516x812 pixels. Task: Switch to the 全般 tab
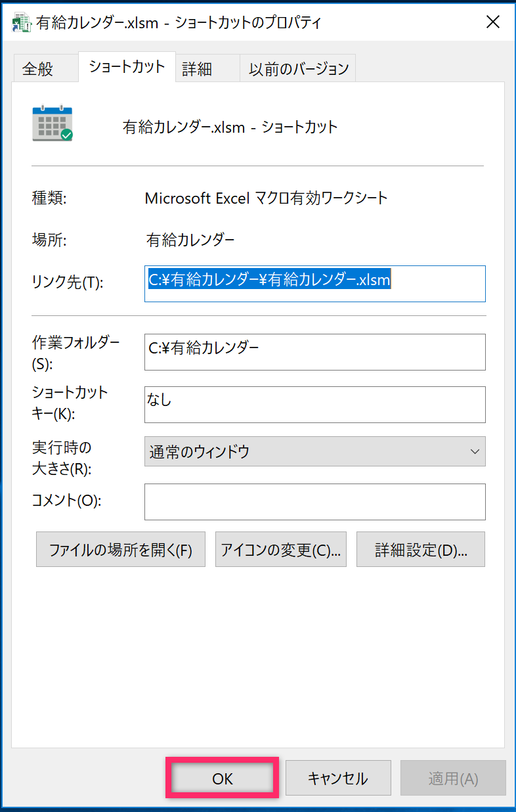click(37, 69)
